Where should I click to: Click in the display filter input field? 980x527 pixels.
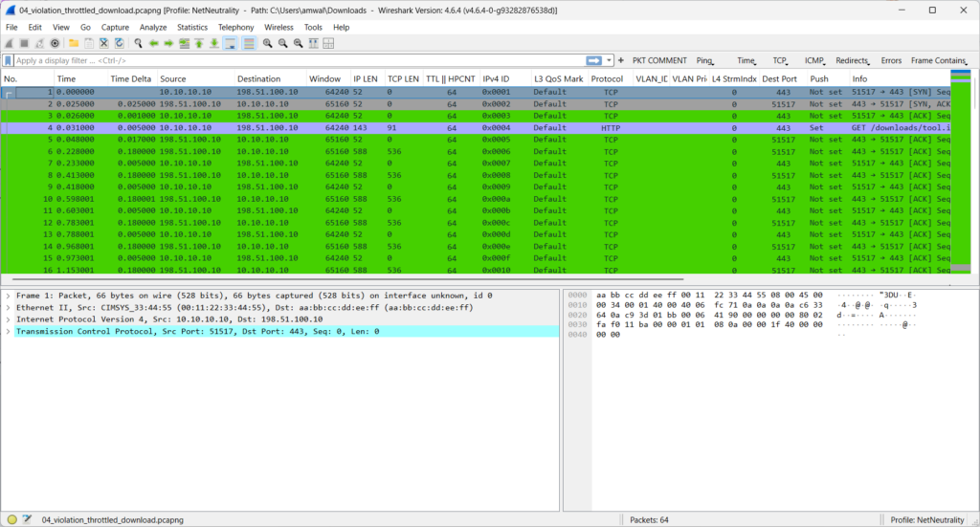point(287,60)
